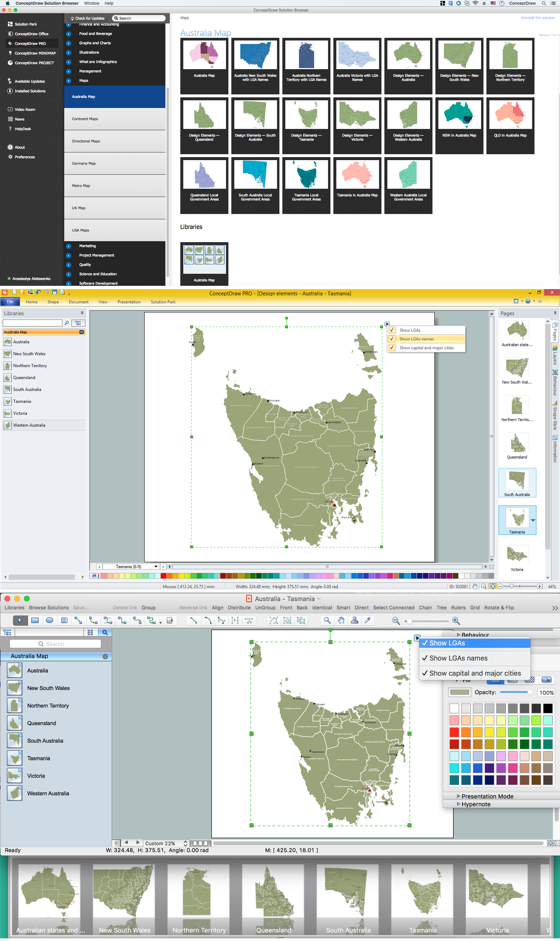Click Uninstall this solution link
This screenshot has width=560, height=941.
[x=537, y=18]
